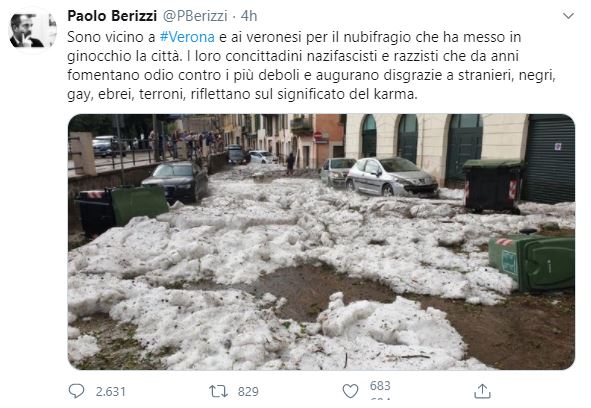Click the reply speech bubble icon
This screenshot has height=408, width=591.
tap(77, 391)
